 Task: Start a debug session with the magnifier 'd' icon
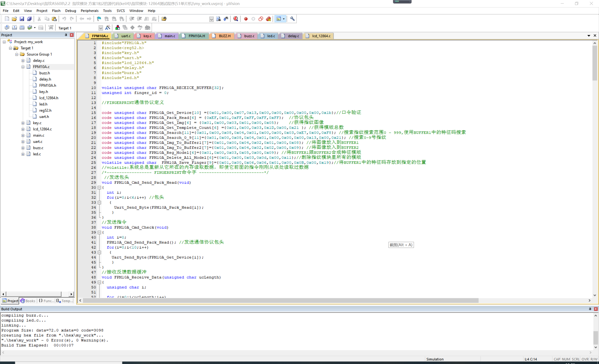236,19
